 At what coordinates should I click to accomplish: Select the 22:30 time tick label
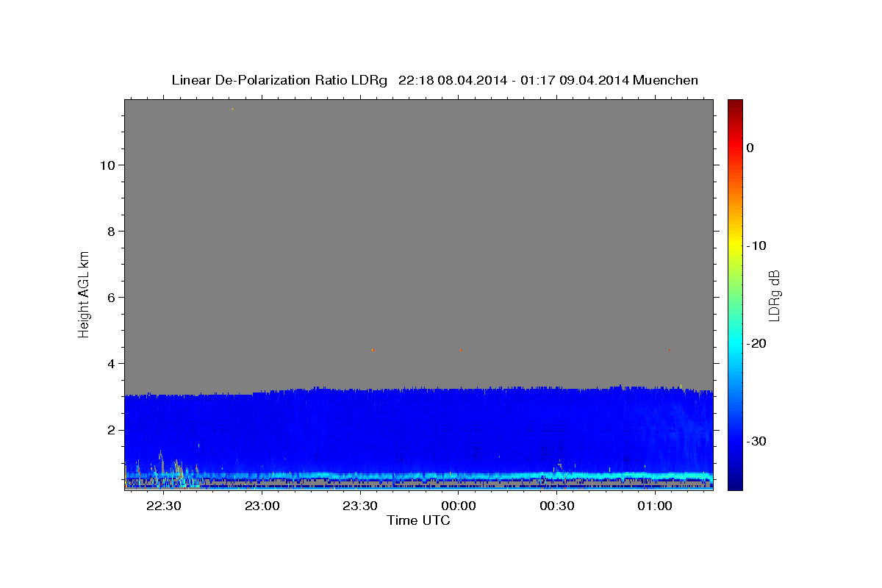pos(163,506)
